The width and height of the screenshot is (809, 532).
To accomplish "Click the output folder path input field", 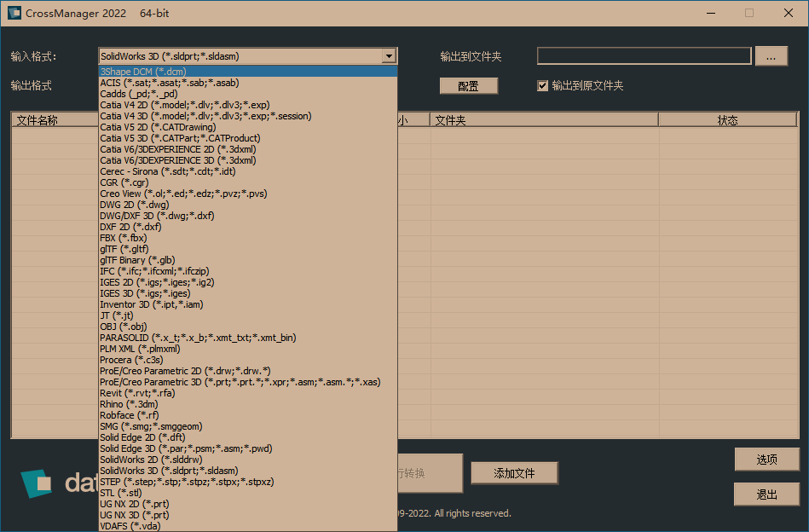I will coord(644,56).
